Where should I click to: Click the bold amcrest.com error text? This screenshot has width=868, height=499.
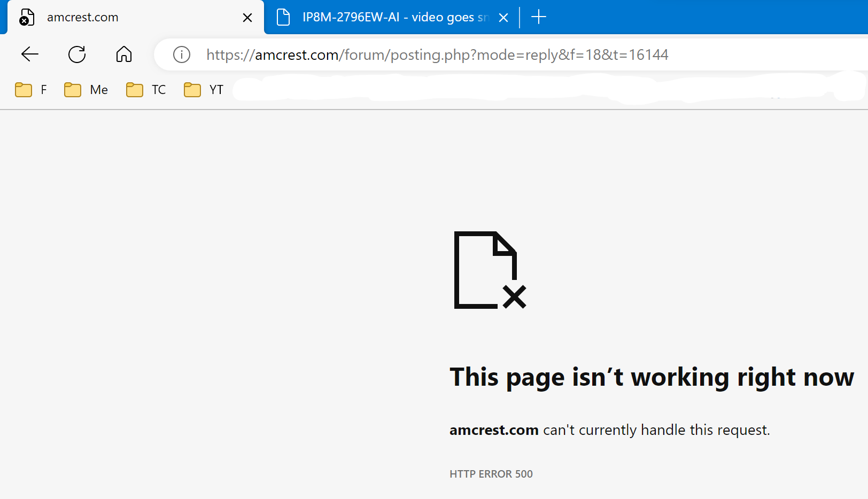pyautogui.click(x=494, y=430)
